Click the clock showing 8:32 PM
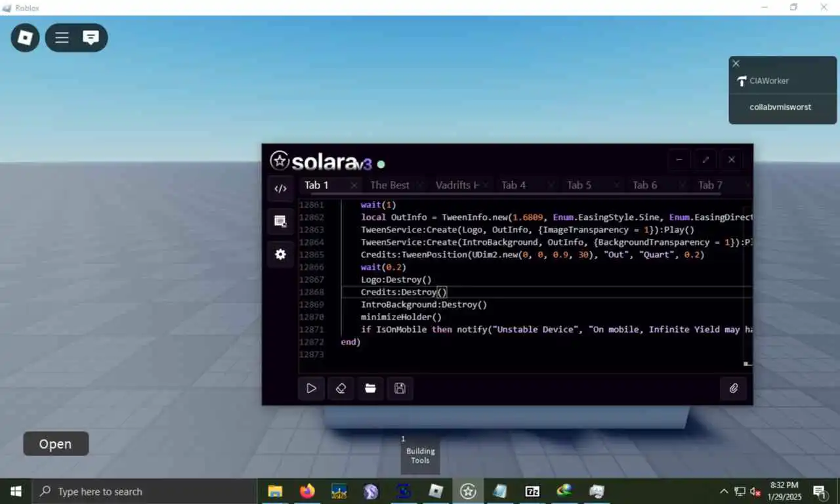This screenshot has width=840, height=504. pyautogui.click(x=785, y=491)
